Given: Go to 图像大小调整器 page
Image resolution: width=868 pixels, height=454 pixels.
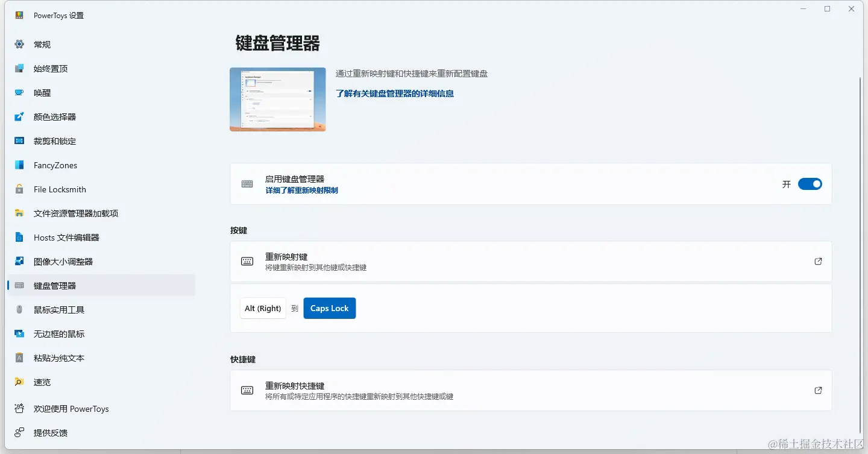Looking at the screenshot, I should click(101, 262).
